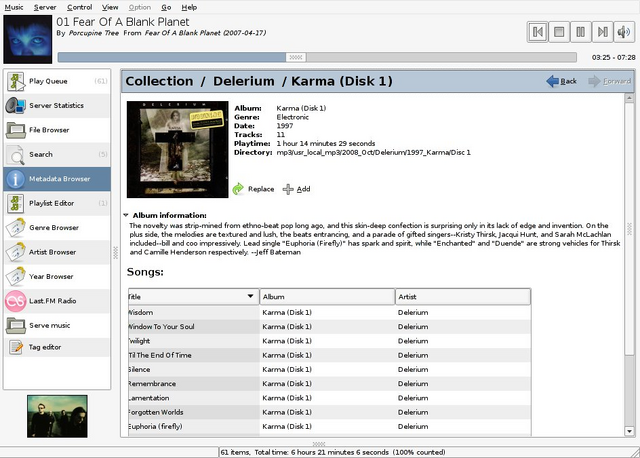The width and height of the screenshot is (640, 458).
Task: Sort songs by Title column header
Action: pyautogui.click(x=193, y=297)
